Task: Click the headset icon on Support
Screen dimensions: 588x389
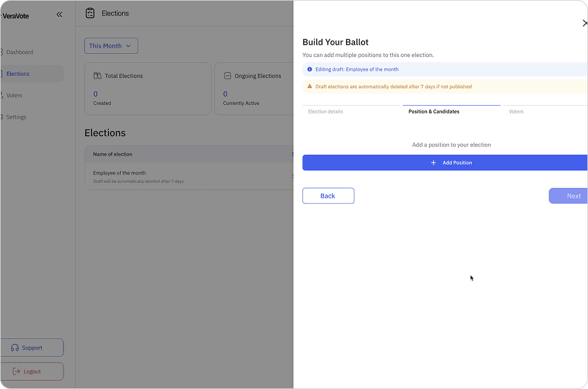Action: tap(15, 348)
